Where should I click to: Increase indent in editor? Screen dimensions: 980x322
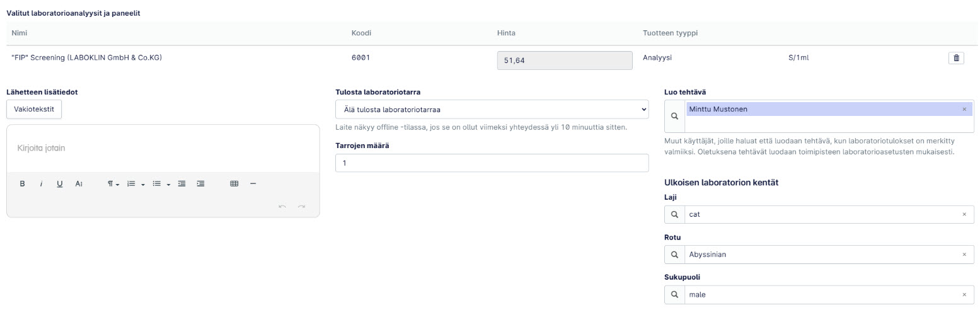coord(200,184)
